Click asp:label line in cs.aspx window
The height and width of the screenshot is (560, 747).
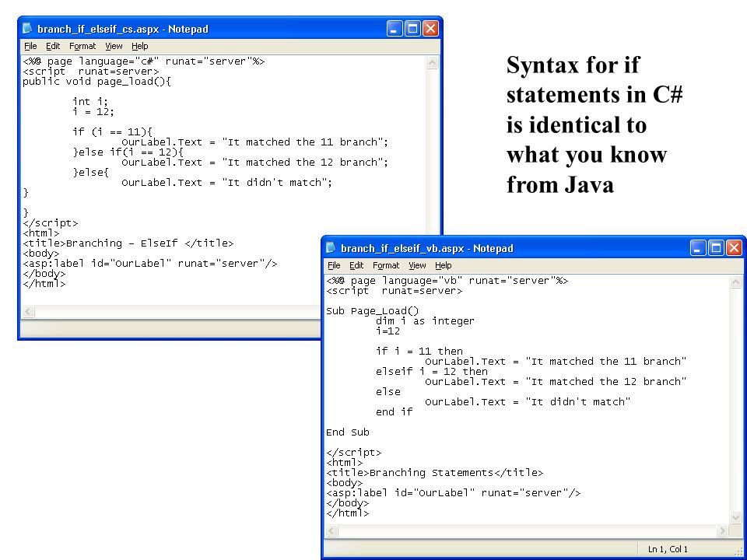(x=150, y=264)
